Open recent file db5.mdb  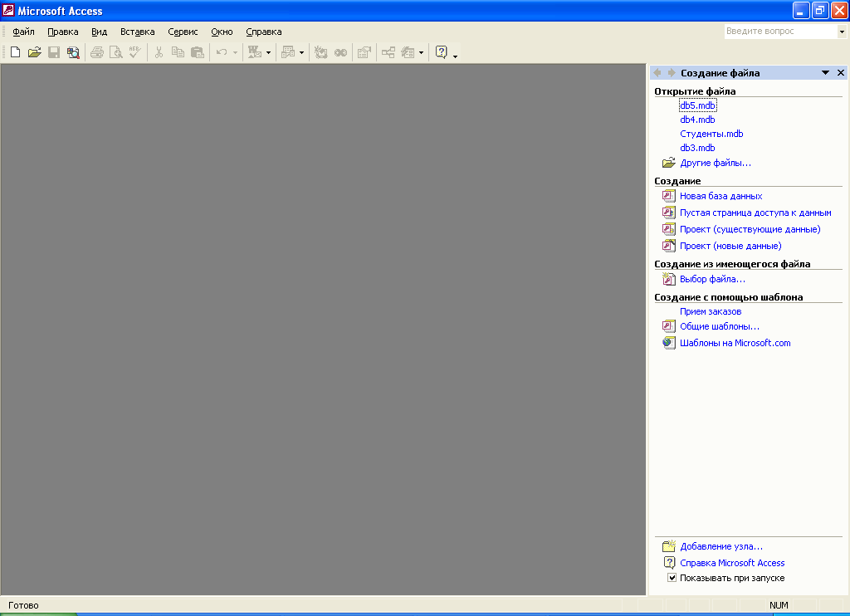[697, 105]
